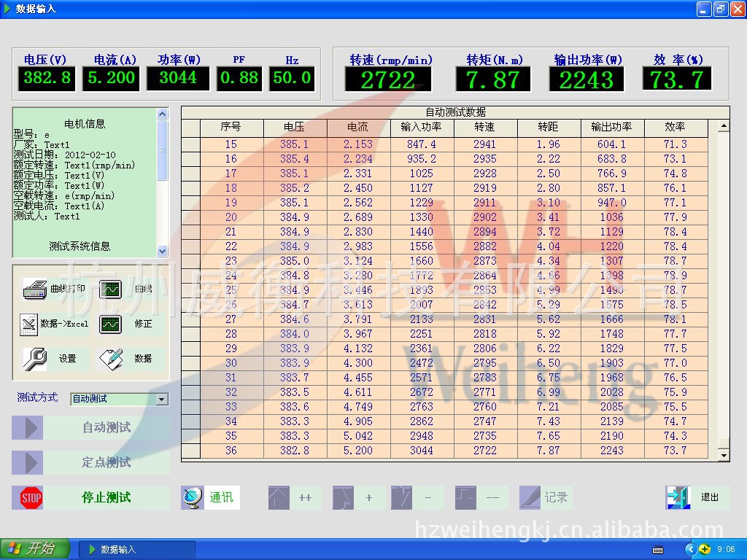
Task: Click the 通讯 satellite dish icon
Action: (x=193, y=497)
